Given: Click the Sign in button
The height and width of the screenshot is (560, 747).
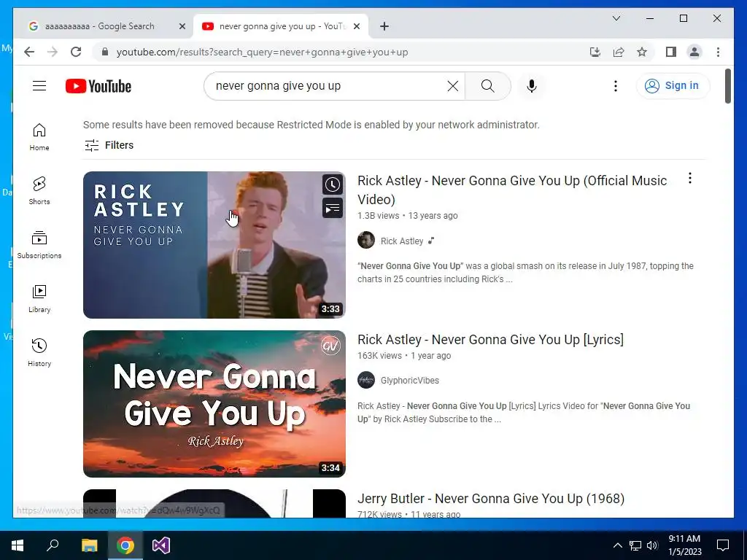Looking at the screenshot, I should click(672, 86).
